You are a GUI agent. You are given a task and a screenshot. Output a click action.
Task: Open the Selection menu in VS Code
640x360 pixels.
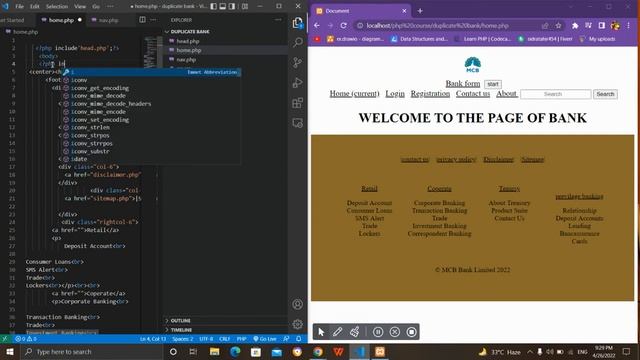57,7
